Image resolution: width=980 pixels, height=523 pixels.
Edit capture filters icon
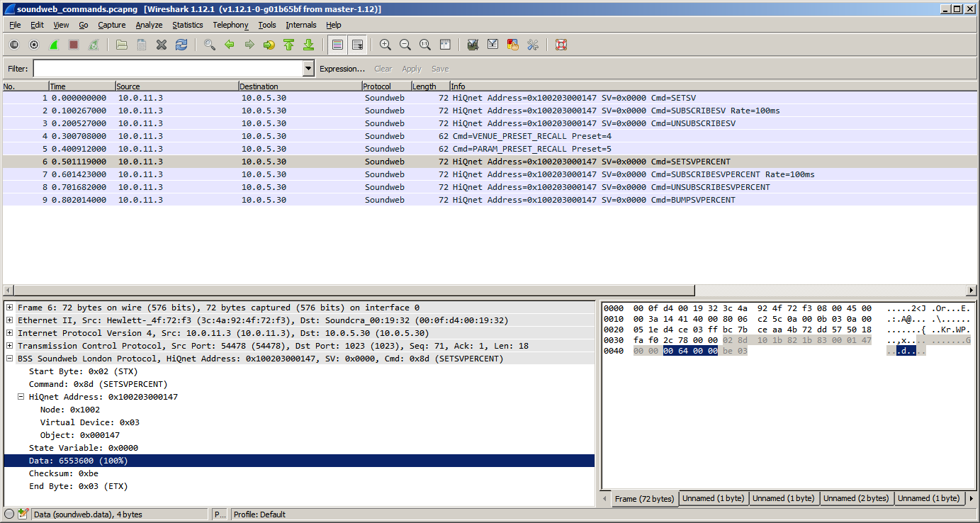[473, 45]
